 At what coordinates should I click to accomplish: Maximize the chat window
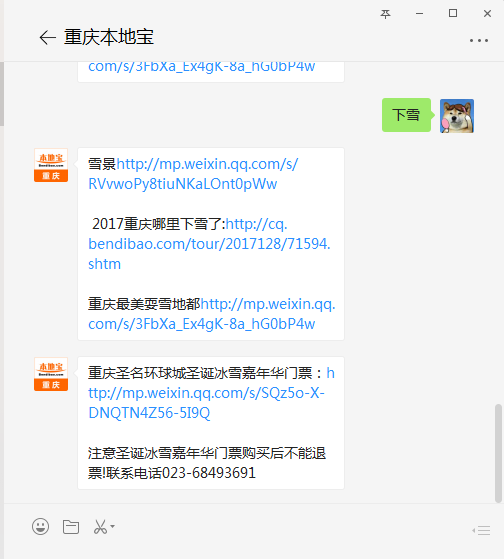point(453,14)
